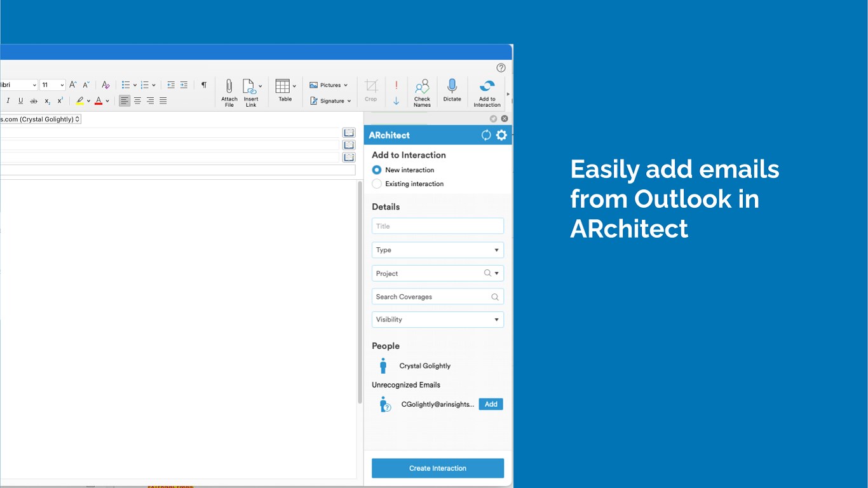Image resolution: width=868 pixels, height=488 pixels.
Task: Open the font name dropdown
Action: point(34,85)
